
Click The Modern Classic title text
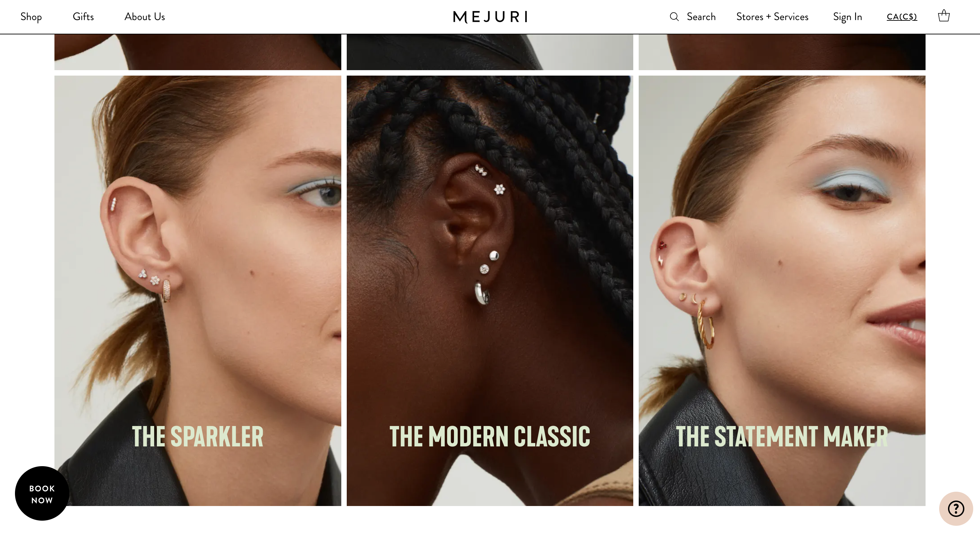click(x=490, y=436)
